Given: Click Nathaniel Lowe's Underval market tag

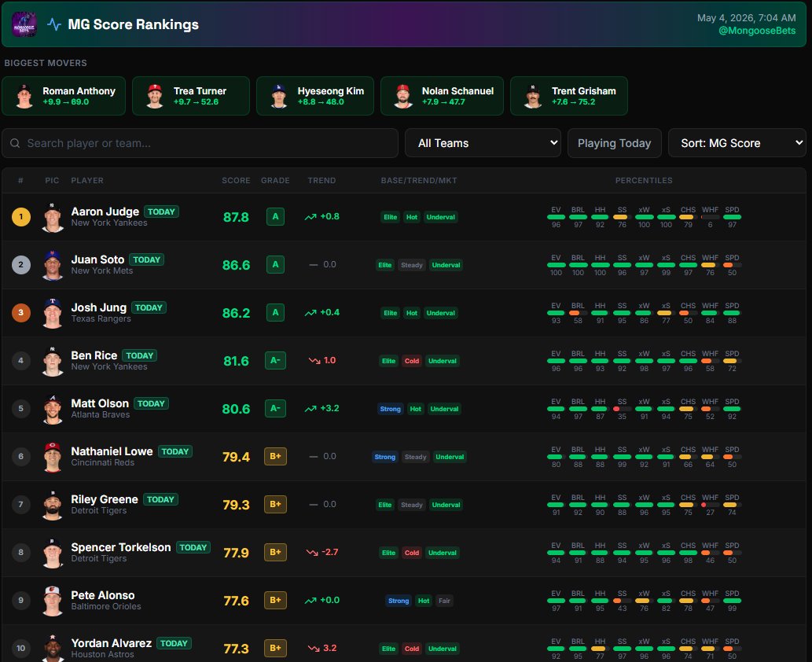Looking at the screenshot, I should tap(450, 457).
